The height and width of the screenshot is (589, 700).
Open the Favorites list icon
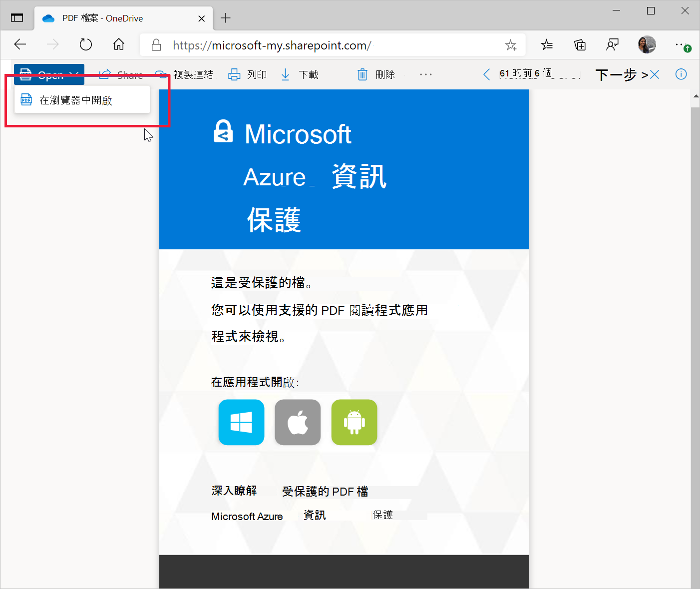[547, 45]
